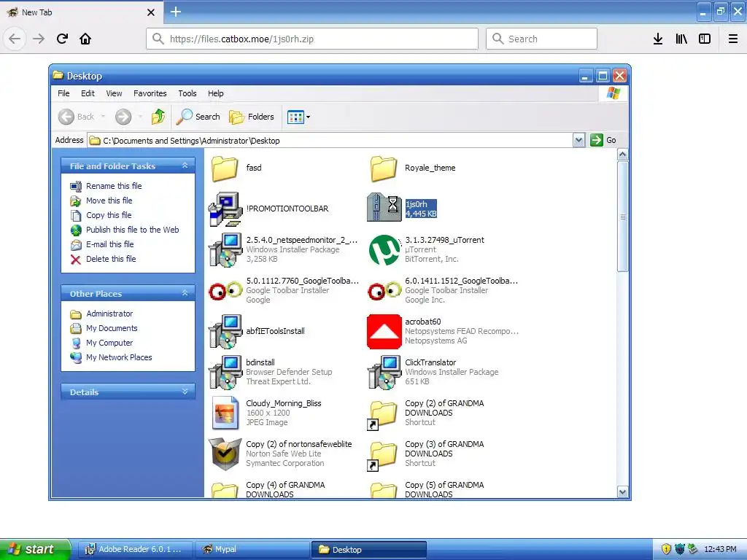Screen dimensions: 747x560
Task: Click Delete this file link
Action: tap(111, 259)
